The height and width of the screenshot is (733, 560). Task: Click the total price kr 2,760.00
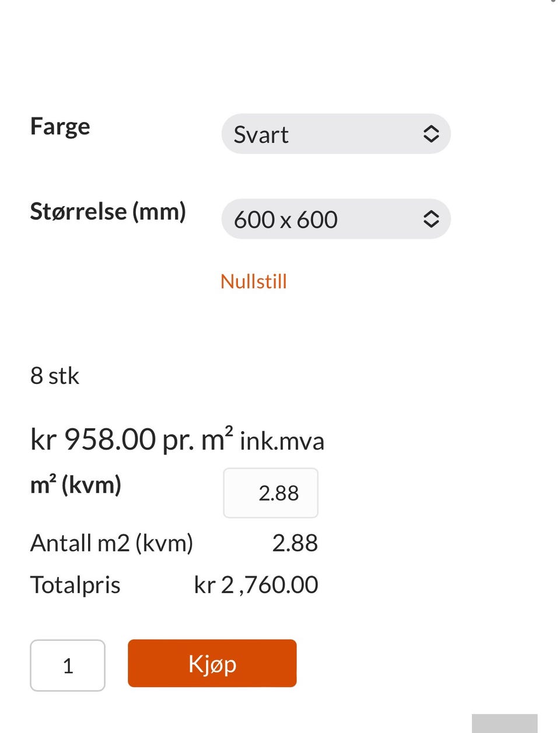[256, 585]
